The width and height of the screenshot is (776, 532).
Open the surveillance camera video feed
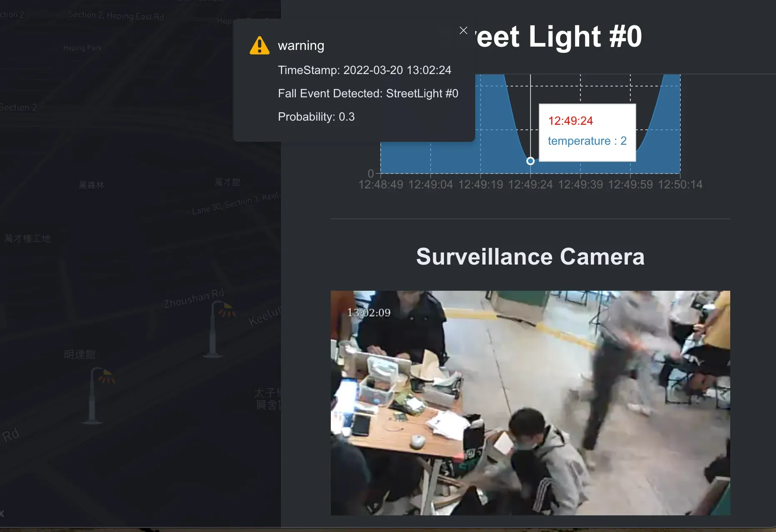tap(530, 403)
